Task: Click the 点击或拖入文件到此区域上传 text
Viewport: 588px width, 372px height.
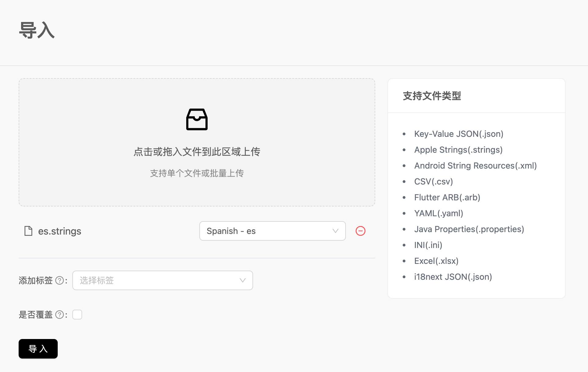Action: (x=197, y=151)
